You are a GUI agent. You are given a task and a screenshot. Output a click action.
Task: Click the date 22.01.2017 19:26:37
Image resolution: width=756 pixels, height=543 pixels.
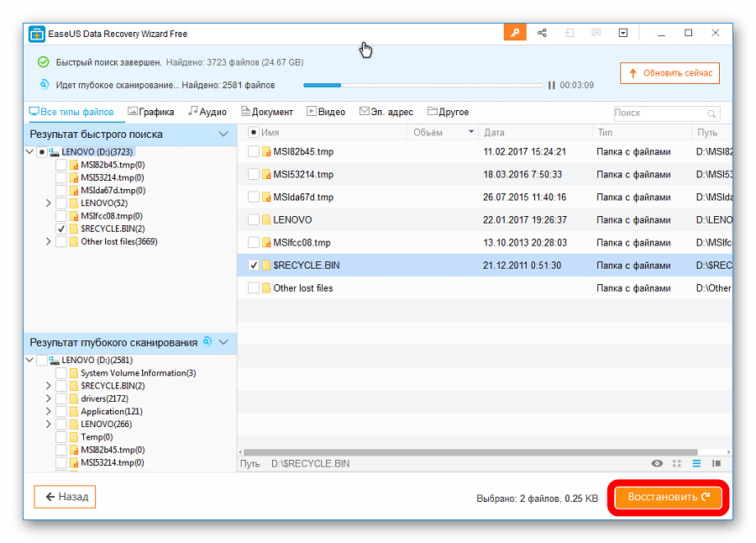click(x=524, y=220)
